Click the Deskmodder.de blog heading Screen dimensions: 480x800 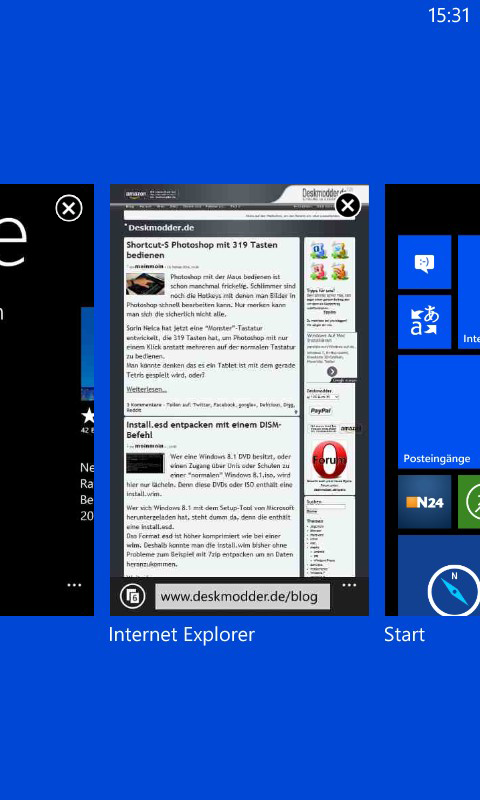pyautogui.click(x=161, y=228)
